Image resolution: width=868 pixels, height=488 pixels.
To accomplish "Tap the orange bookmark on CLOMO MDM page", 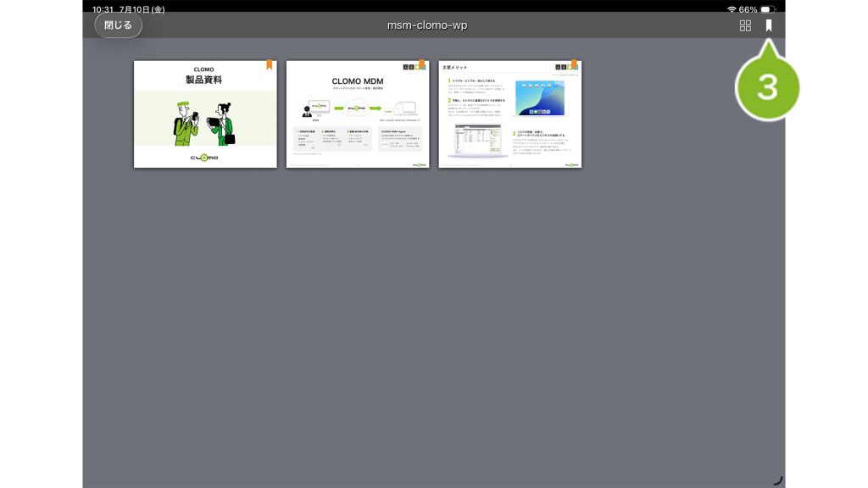I will coord(422,64).
